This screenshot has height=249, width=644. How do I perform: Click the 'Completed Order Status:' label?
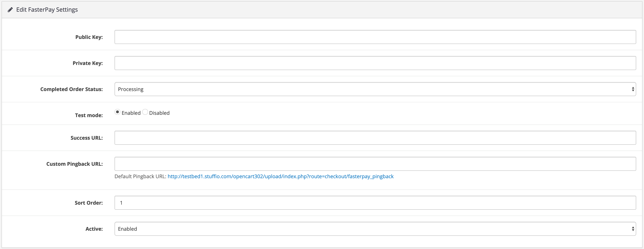pyautogui.click(x=71, y=89)
